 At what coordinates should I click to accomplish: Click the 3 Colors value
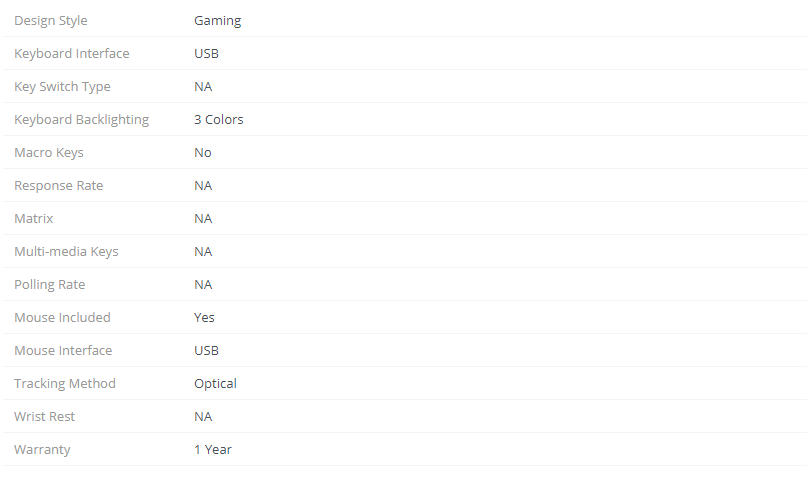[x=218, y=120]
